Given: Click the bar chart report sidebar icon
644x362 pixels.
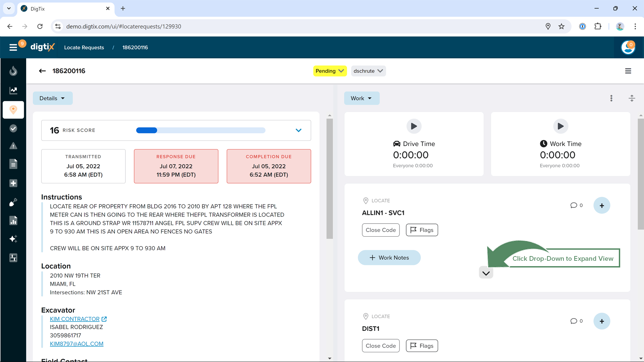Looking at the screenshot, I should coord(13,221).
